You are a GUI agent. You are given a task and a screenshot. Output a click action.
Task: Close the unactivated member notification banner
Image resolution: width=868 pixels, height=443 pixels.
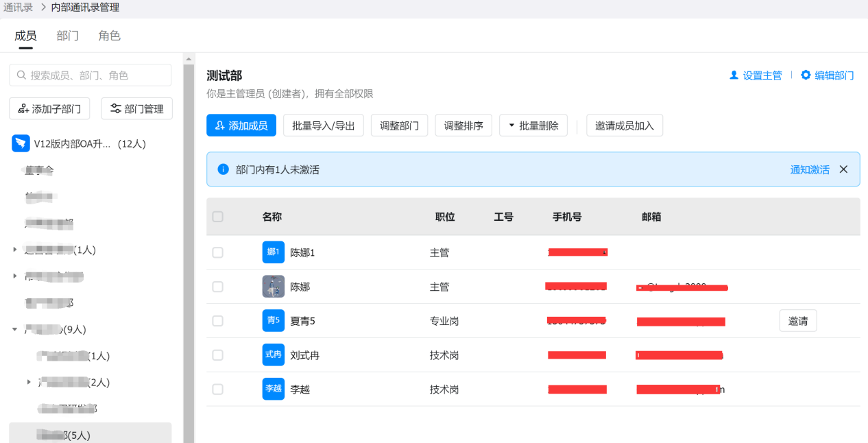click(x=843, y=169)
